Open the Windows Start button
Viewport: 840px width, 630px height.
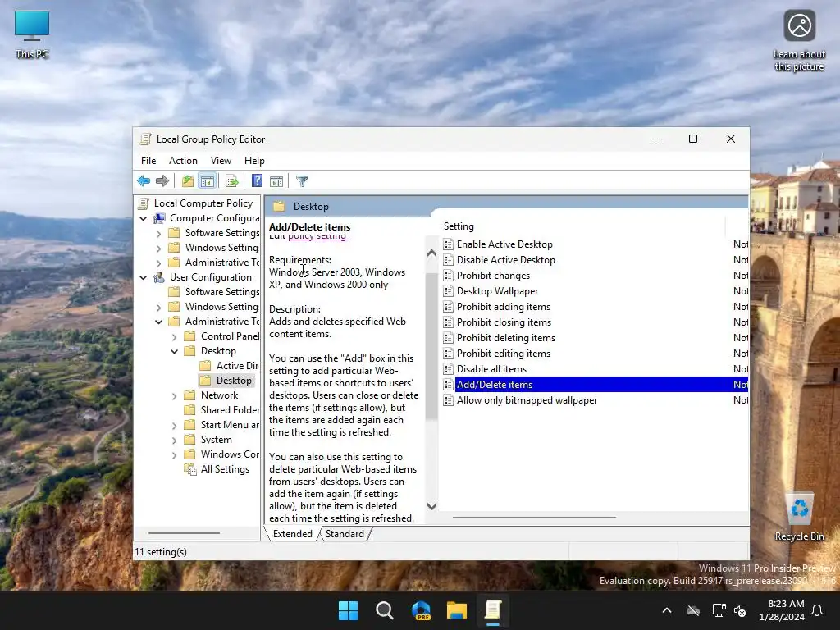(348, 610)
